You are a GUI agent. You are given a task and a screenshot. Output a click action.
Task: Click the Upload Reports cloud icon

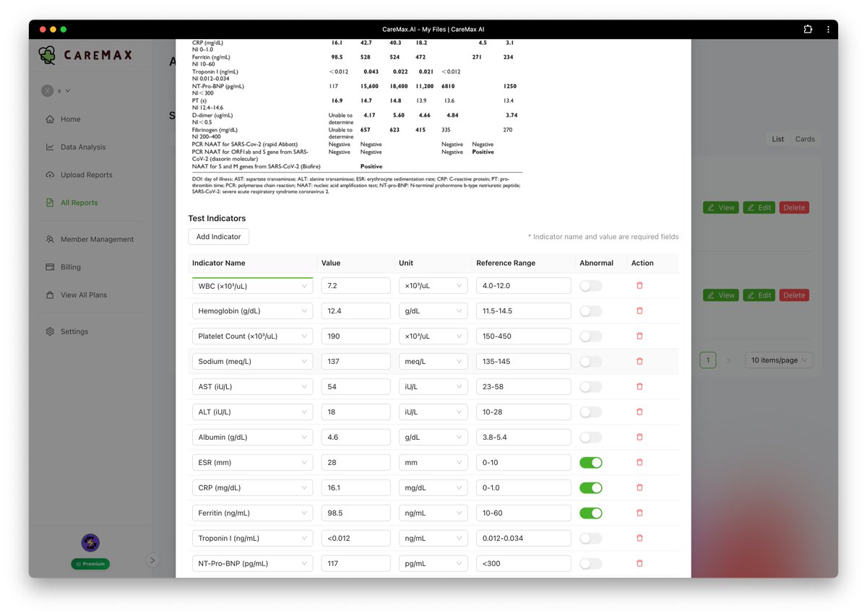pyautogui.click(x=50, y=175)
